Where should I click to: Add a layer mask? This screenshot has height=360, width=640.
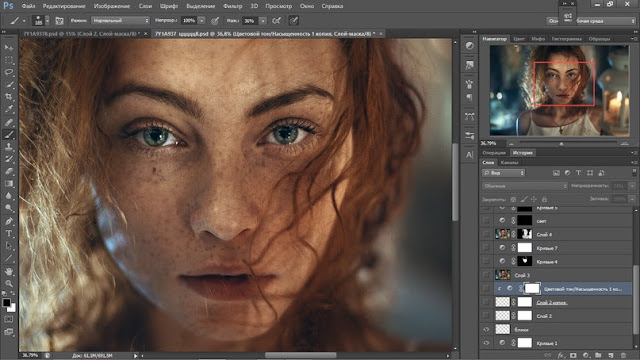[573, 356]
